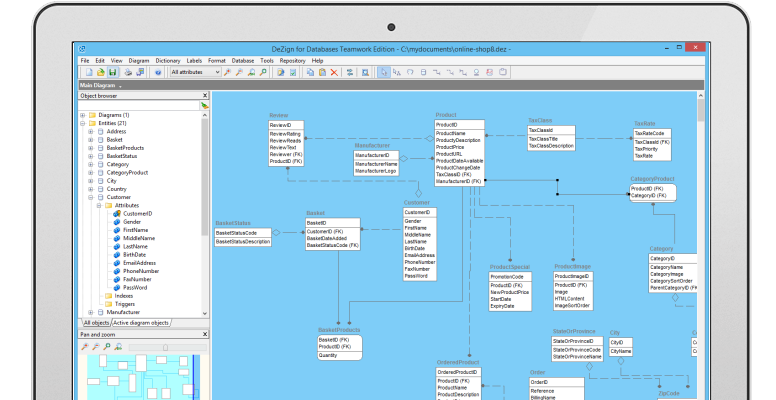Click the Object browser tree scrollbar
This screenshot has width=776, height=400.
pyautogui.click(x=205, y=176)
